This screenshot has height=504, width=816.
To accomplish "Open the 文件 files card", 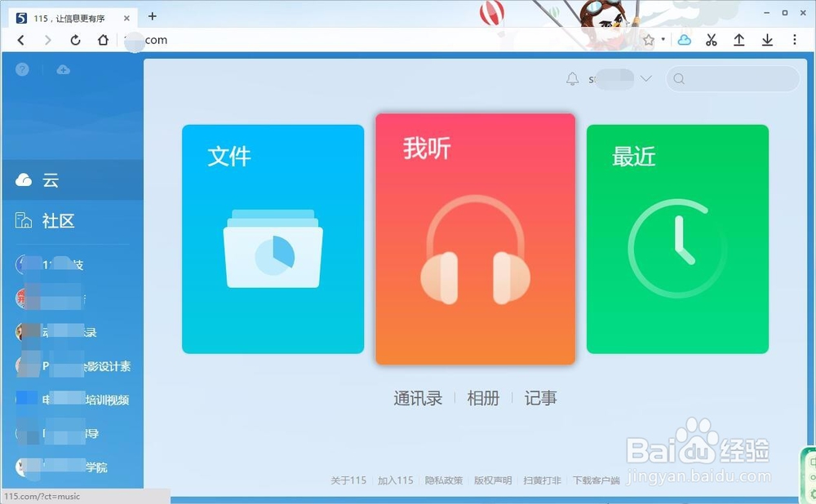I will (273, 239).
